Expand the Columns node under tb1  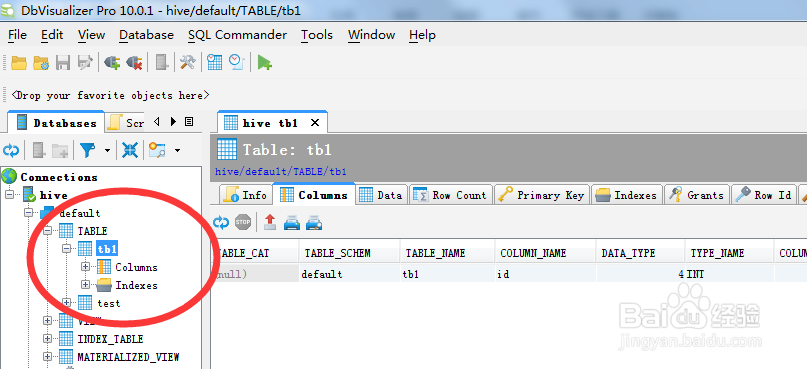85,267
